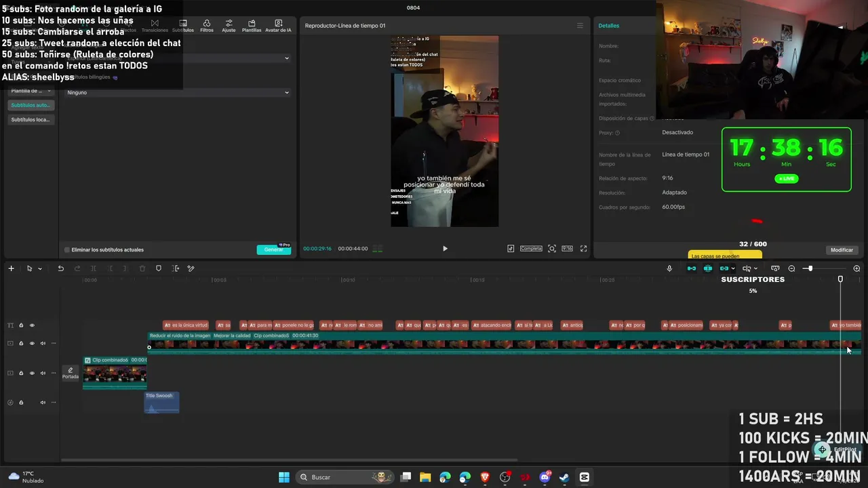Click the Split clip tool

point(94,268)
